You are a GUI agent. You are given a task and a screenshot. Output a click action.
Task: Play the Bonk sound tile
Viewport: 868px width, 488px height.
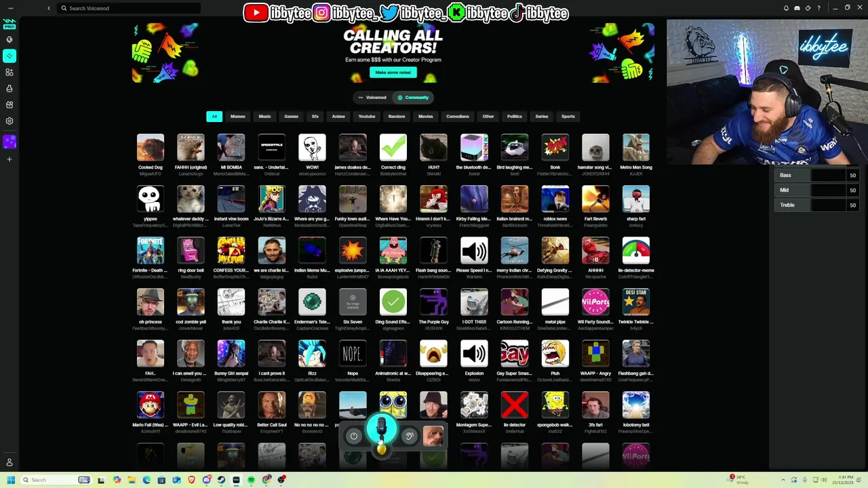click(x=555, y=148)
